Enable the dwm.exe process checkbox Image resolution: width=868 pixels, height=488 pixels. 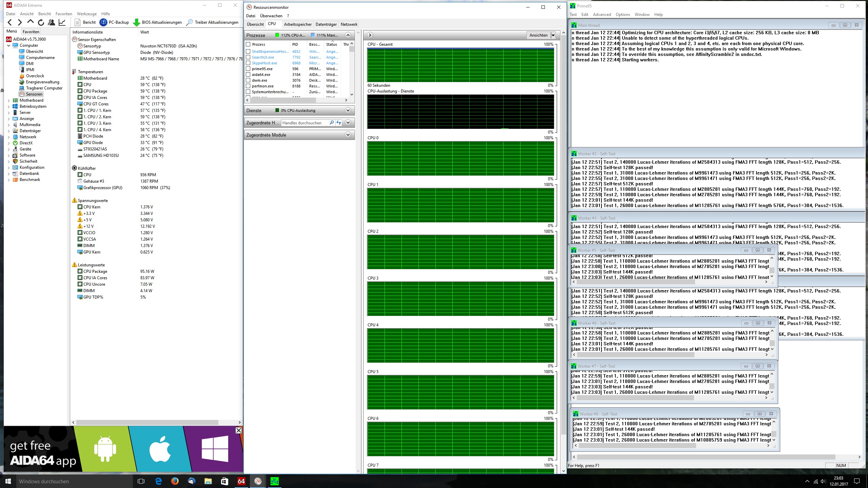(248, 80)
